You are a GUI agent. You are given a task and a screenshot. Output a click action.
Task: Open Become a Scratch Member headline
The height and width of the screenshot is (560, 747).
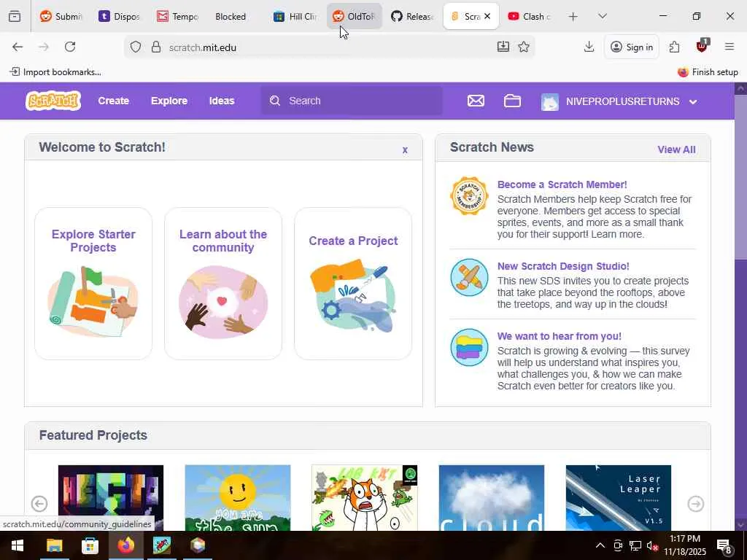562,184
